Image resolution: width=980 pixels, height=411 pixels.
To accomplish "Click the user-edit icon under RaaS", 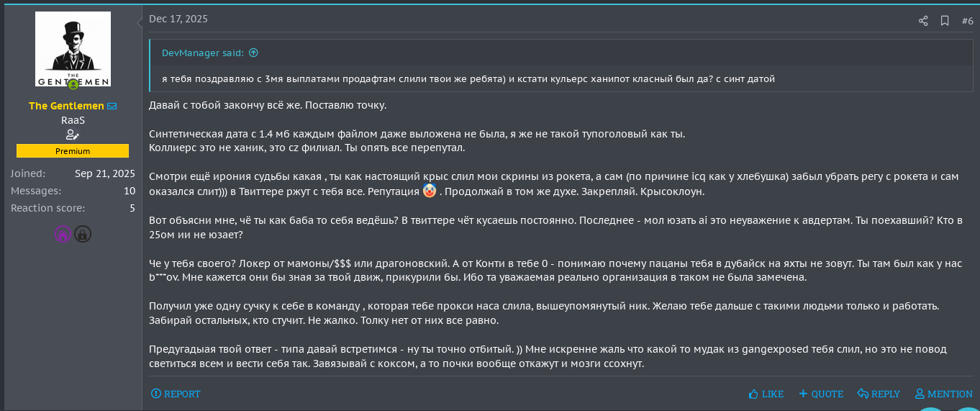I will pyautogui.click(x=73, y=135).
